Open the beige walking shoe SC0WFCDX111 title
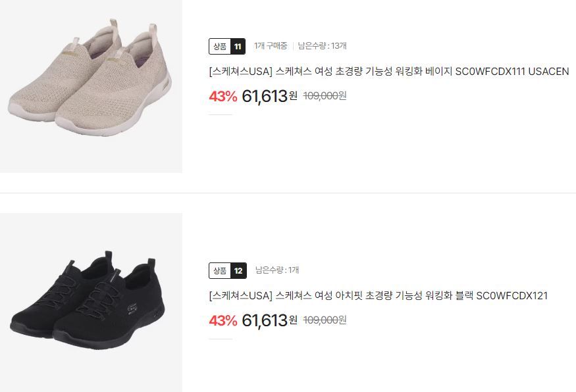576x392 pixels. tap(389, 71)
